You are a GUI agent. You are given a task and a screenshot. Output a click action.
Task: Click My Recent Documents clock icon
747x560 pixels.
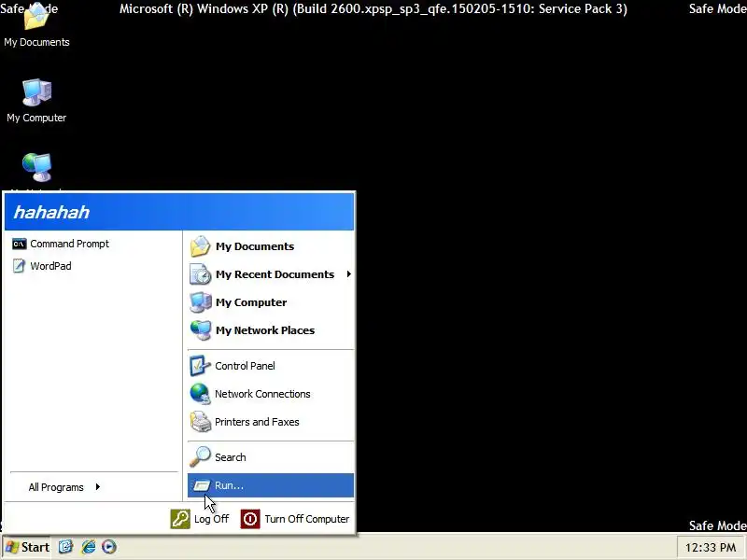click(200, 274)
